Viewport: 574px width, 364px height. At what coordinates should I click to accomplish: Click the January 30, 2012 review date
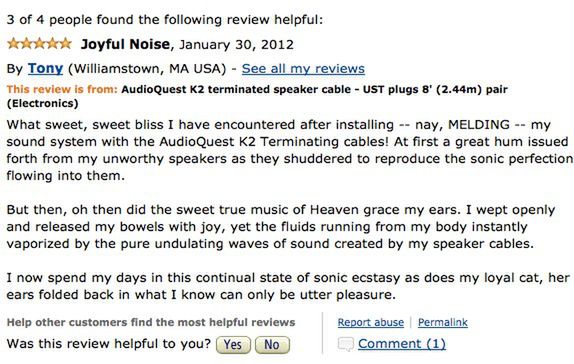pyautogui.click(x=236, y=45)
